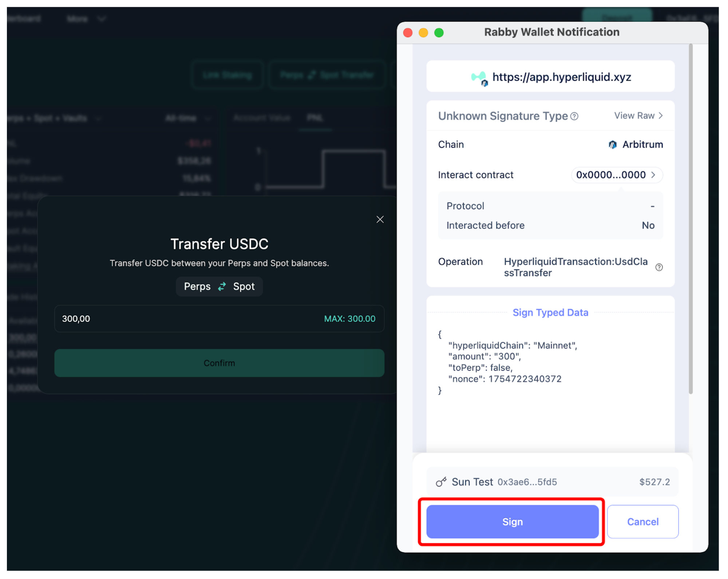Click the Hyperliquid logo beside the site URL
728x579 pixels.
click(479, 78)
